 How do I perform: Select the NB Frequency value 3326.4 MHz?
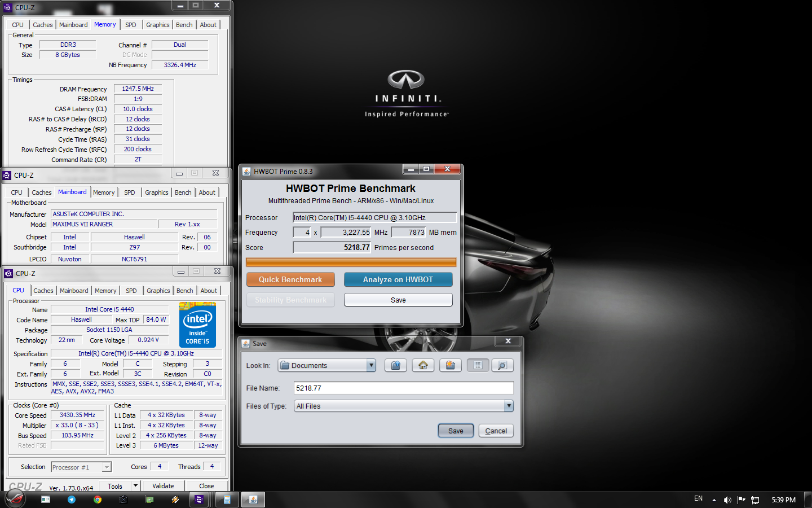pos(180,65)
